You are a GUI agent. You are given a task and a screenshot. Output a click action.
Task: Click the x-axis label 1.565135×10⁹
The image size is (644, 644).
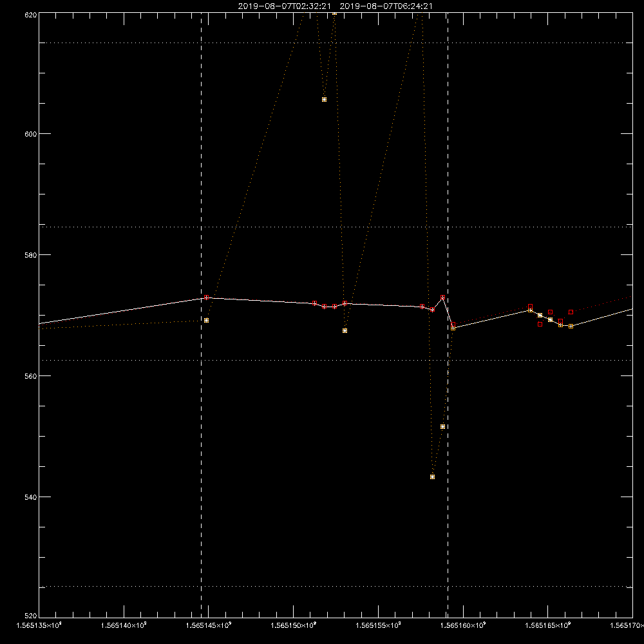[39, 625]
